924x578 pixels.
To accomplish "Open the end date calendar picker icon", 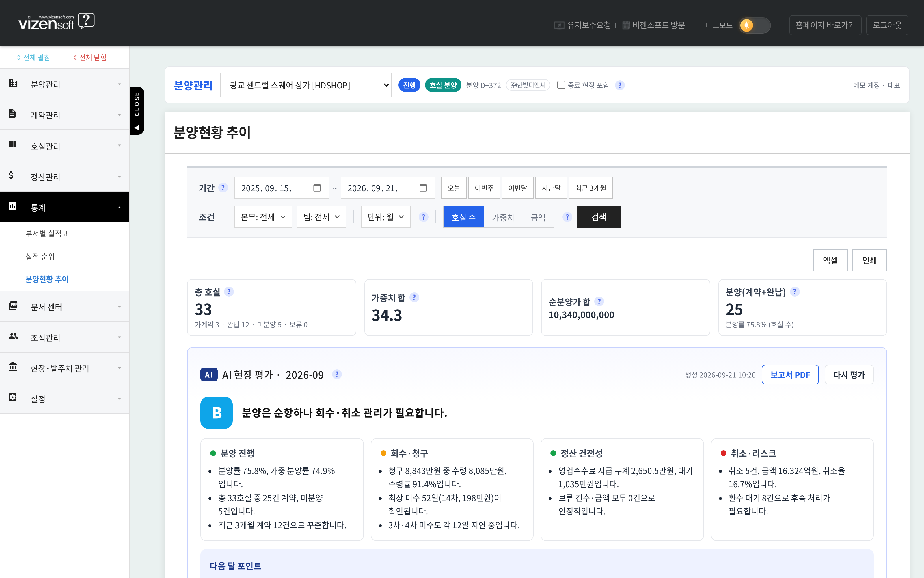I will (x=423, y=188).
